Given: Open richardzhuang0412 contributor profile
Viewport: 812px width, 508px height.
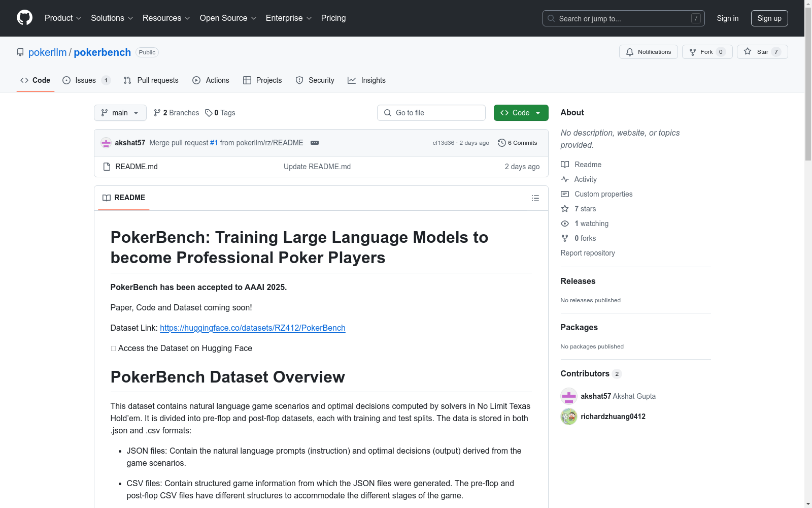Looking at the screenshot, I should (613, 417).
